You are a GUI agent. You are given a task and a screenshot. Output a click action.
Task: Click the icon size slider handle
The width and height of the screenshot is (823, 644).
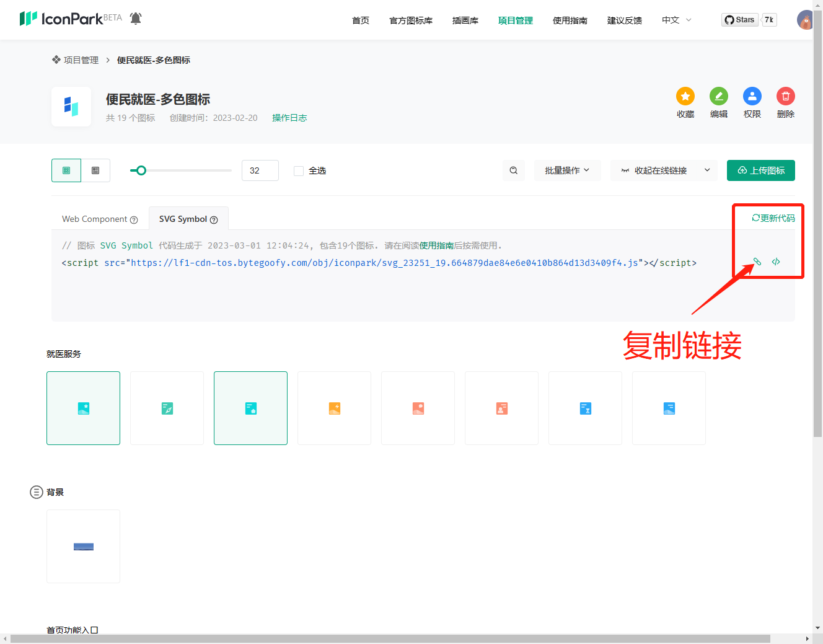[141, 170]
